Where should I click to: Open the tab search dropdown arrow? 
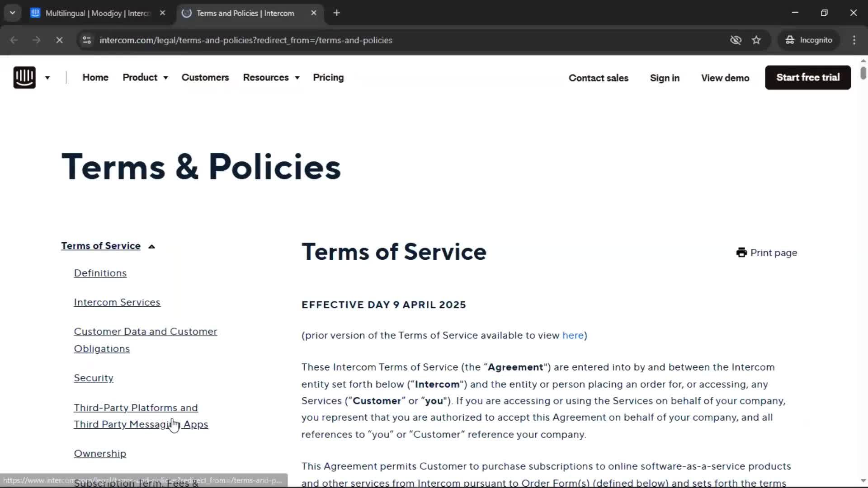[x=13, y=13]
